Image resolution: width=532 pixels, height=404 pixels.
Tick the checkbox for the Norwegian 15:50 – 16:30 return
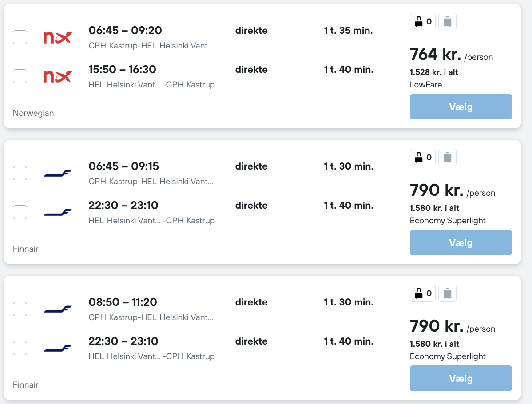click(x=20, y=76)
